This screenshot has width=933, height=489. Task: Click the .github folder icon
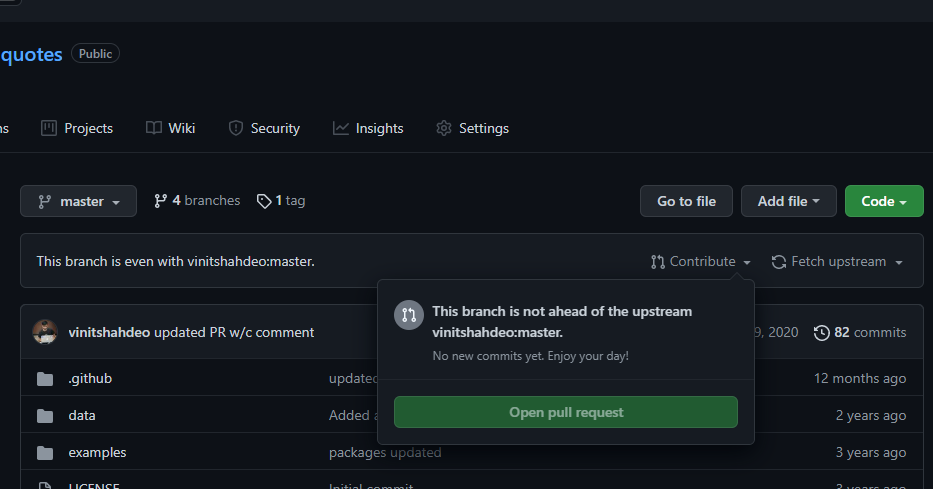click(45, 379)
